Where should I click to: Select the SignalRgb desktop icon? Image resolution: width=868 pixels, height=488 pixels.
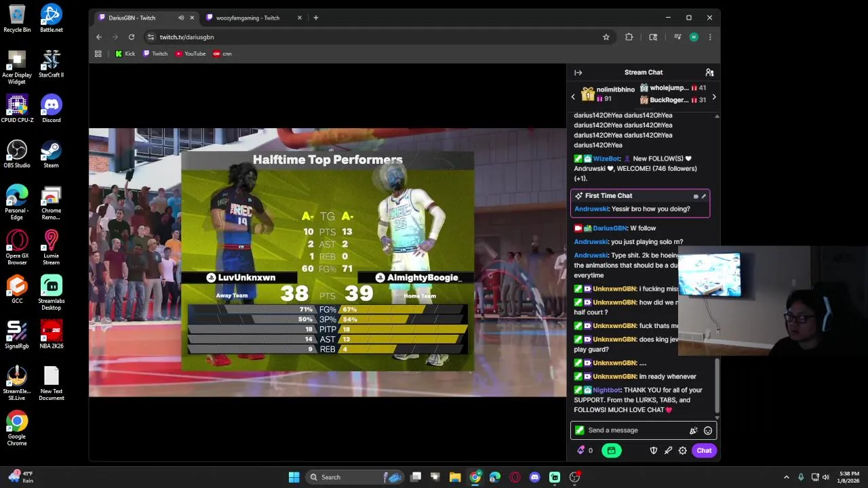click(x=17, y=335)
